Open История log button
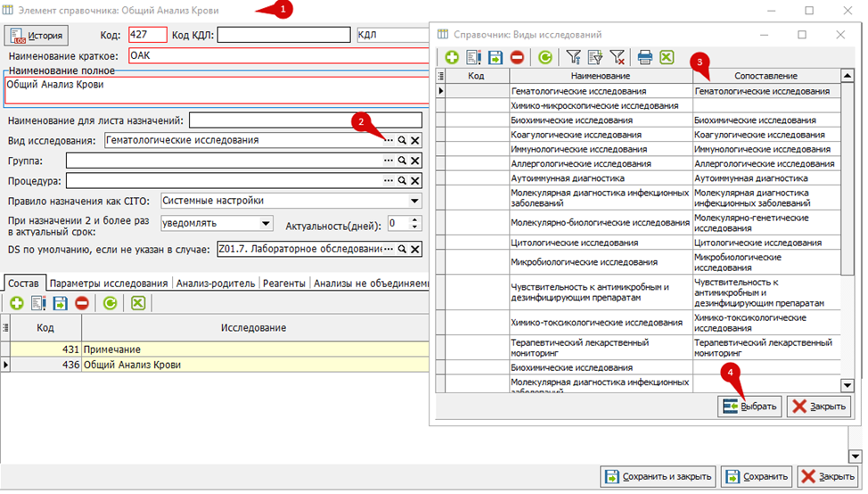This screenshot has width=868, height=494. pos(36,36)
